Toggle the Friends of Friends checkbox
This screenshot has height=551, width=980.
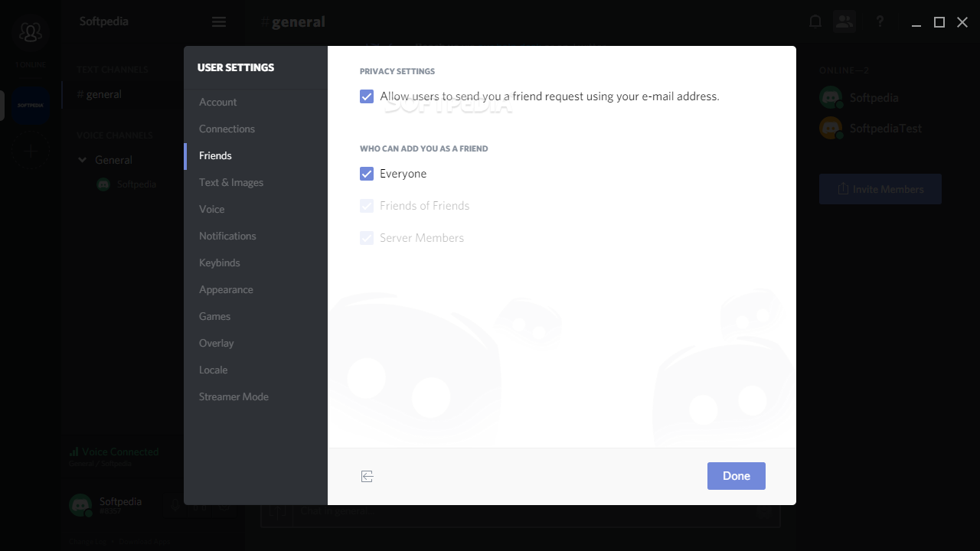pos(367,206)
